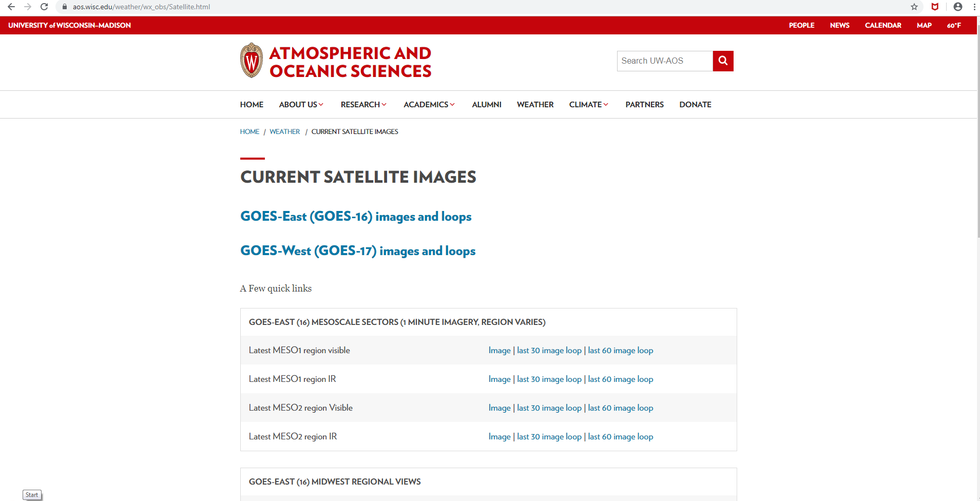Bookmark this page via the star icon

tap(914, 7)
